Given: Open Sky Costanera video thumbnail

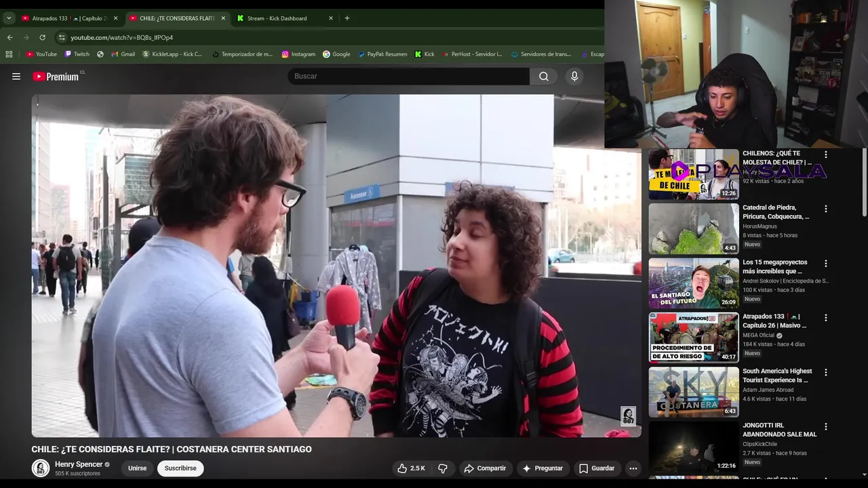Looking at the screenshot, I should tap(694, 392).
